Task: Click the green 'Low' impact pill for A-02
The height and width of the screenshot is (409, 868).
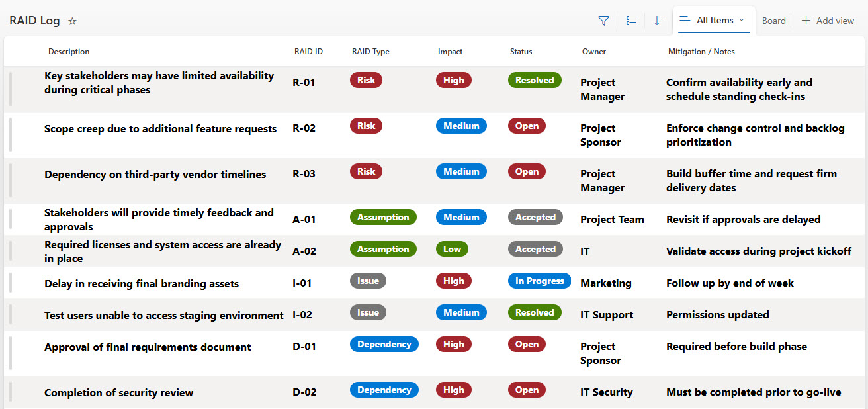Action: pos(452,250)
